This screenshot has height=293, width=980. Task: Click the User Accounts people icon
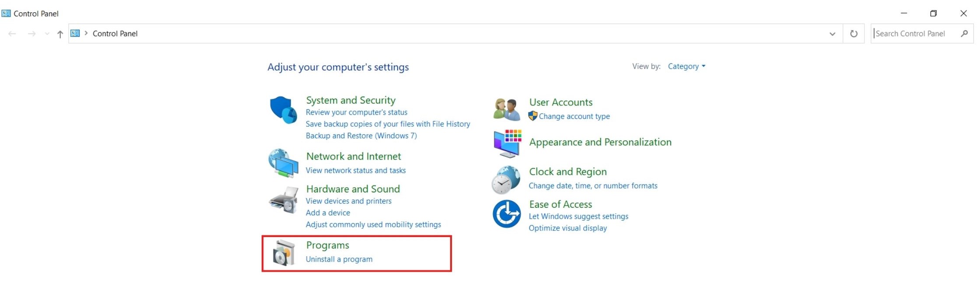click(507, 109)
